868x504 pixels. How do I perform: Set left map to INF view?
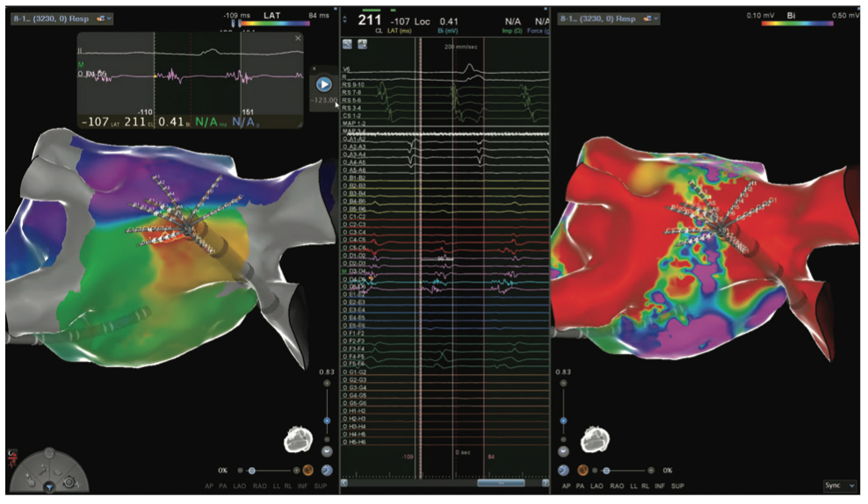(302, 486)
